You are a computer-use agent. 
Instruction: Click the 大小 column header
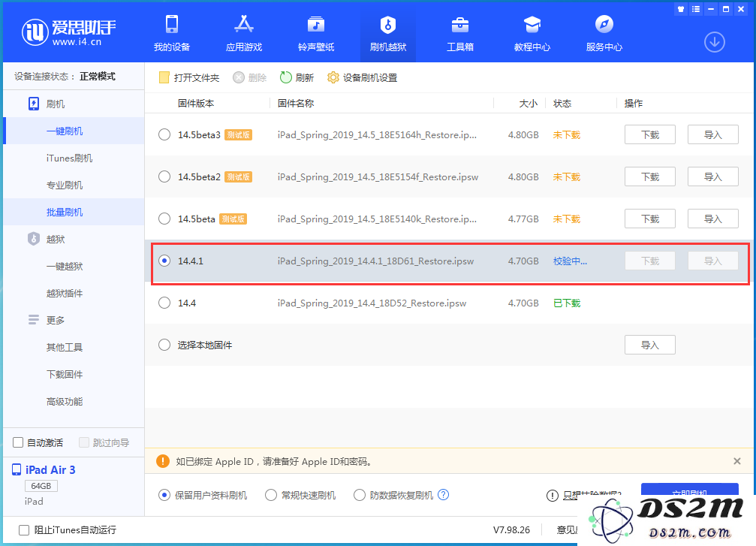click(528, 103)
